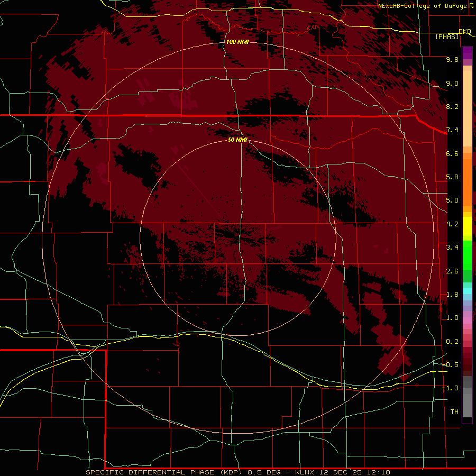Click the 1.8 value on color scale
The height and width of the screenshot is (476, 476).
click(452, 295)
